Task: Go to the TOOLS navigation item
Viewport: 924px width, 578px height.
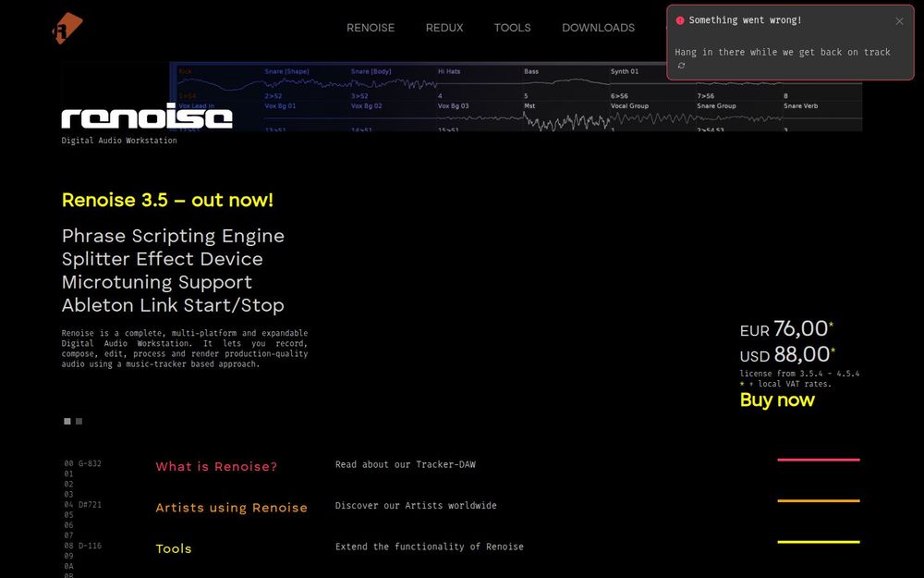Action: 512,28
